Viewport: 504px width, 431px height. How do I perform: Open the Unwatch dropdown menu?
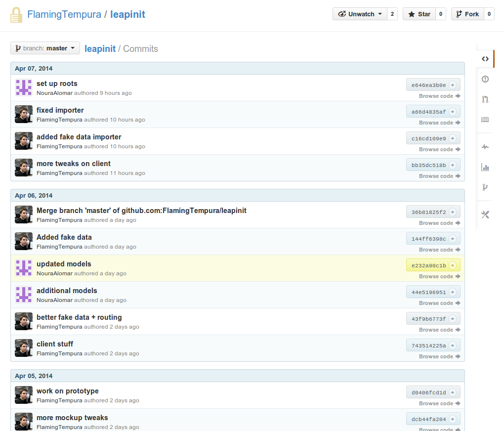click(360, 14)
